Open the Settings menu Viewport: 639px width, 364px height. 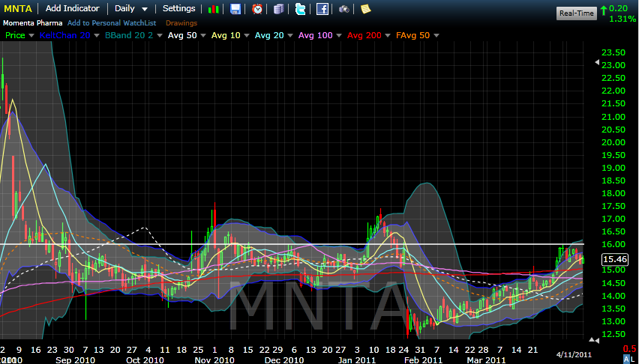179,8
